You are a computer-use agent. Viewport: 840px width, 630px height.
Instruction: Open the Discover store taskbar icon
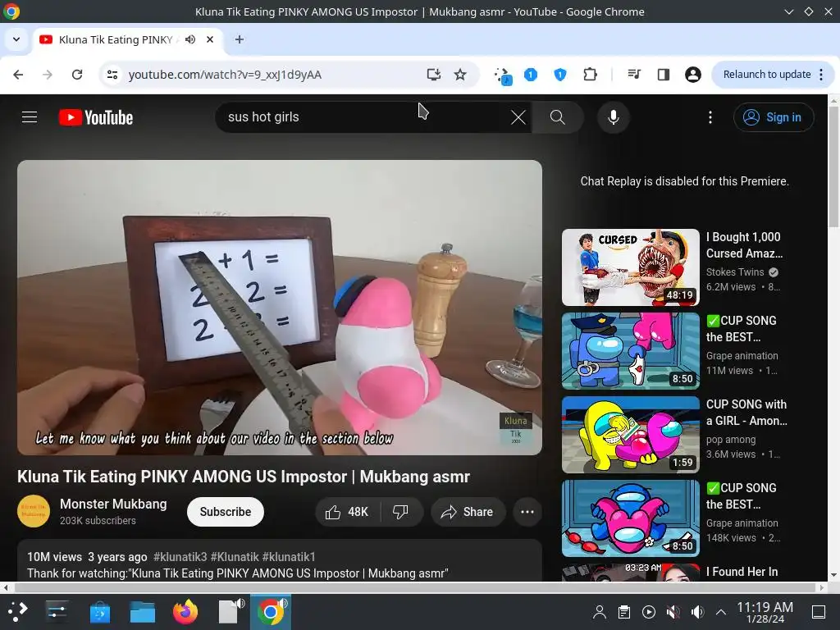[x=99, y=612]
